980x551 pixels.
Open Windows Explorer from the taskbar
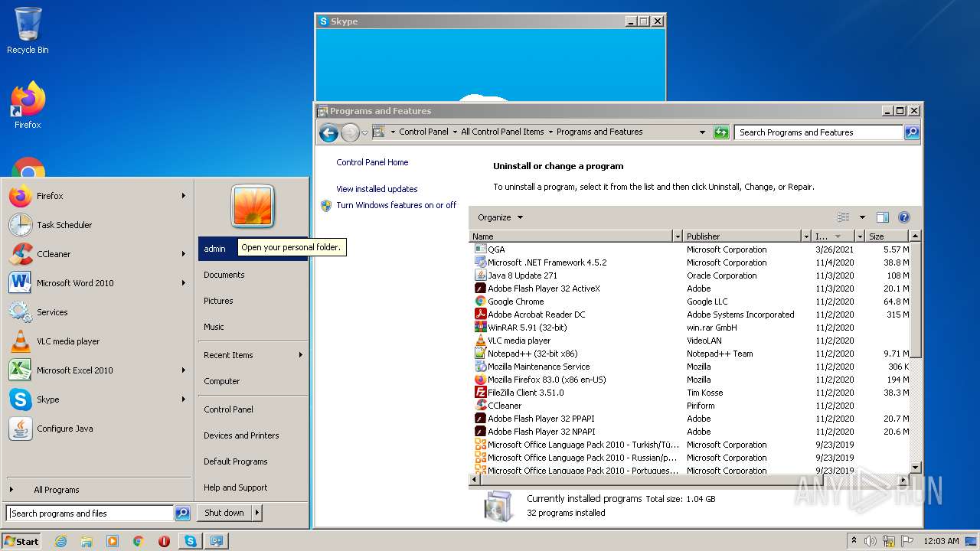click(x=87, y=541)
